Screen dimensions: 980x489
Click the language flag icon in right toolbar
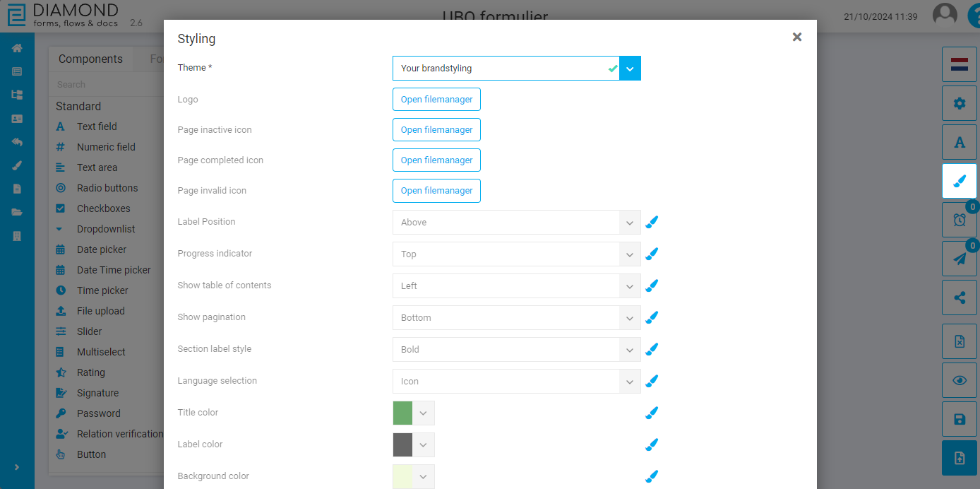(959, 64)
